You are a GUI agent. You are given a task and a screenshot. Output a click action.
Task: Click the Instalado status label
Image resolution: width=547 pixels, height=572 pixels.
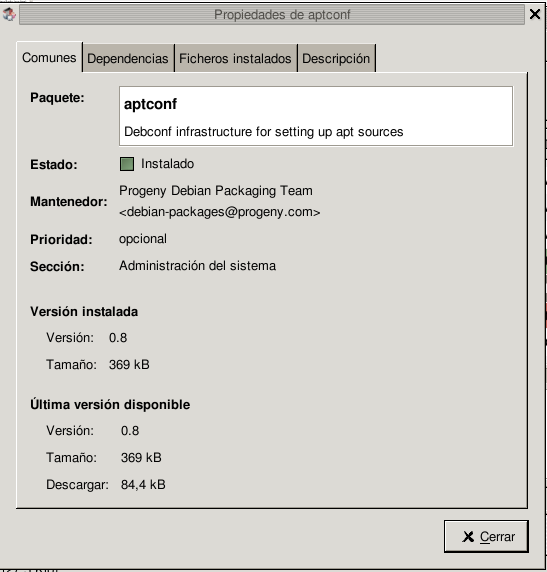click(167, 164)
